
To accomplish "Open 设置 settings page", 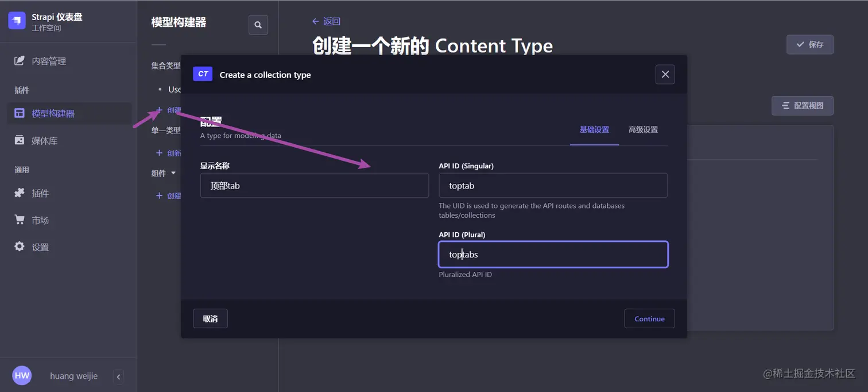I will click(x=40, y=247).
